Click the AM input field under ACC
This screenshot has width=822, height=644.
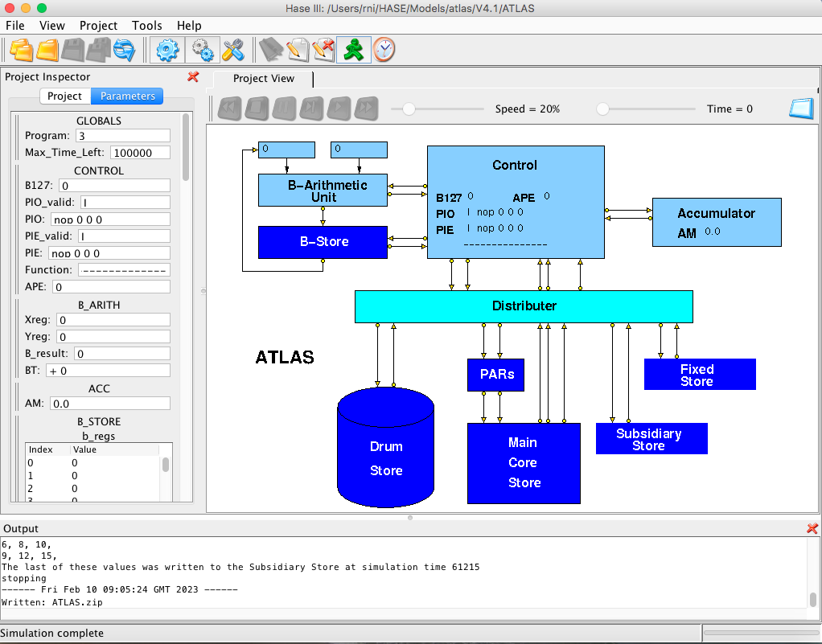110,403
